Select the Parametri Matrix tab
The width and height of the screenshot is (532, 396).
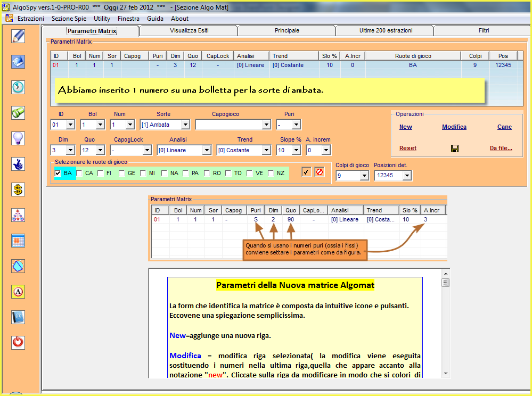pyautogui.click(x=92, y=31)
